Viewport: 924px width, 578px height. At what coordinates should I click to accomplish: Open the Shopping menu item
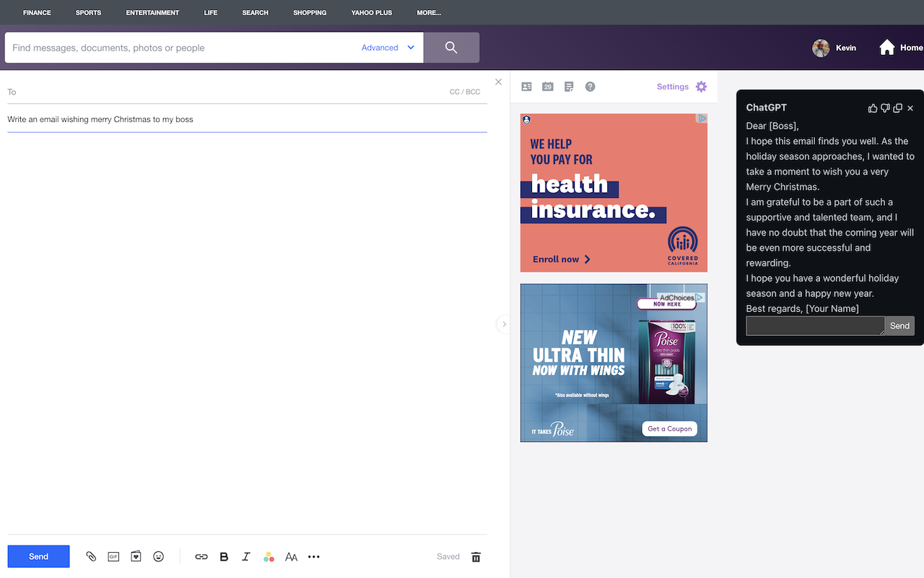tap(310, 12)
